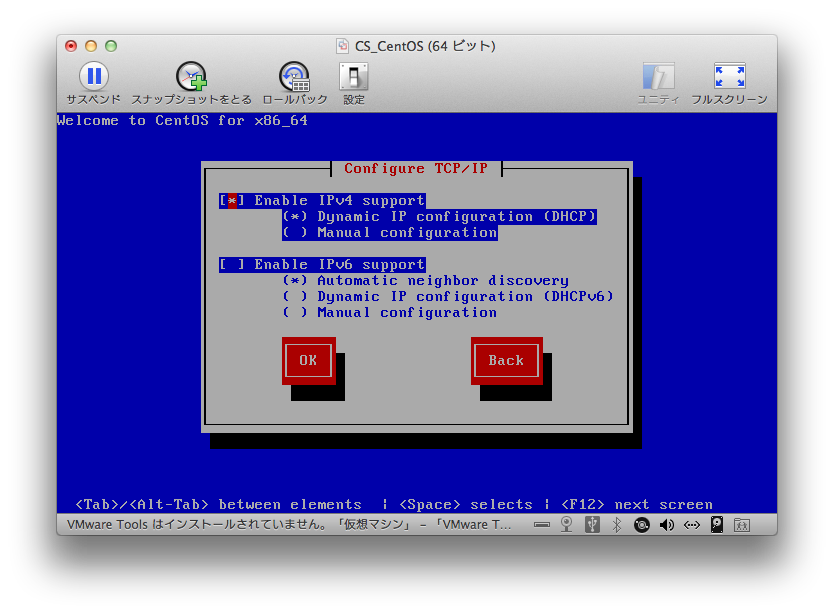Click the Configure TCP/IP dialog title
Viewport: 834px width, 614px height.
416,169
